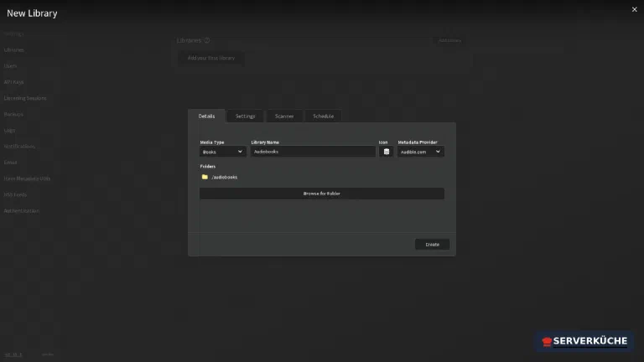Open Email in the sidebar

[x=10, y=163]
